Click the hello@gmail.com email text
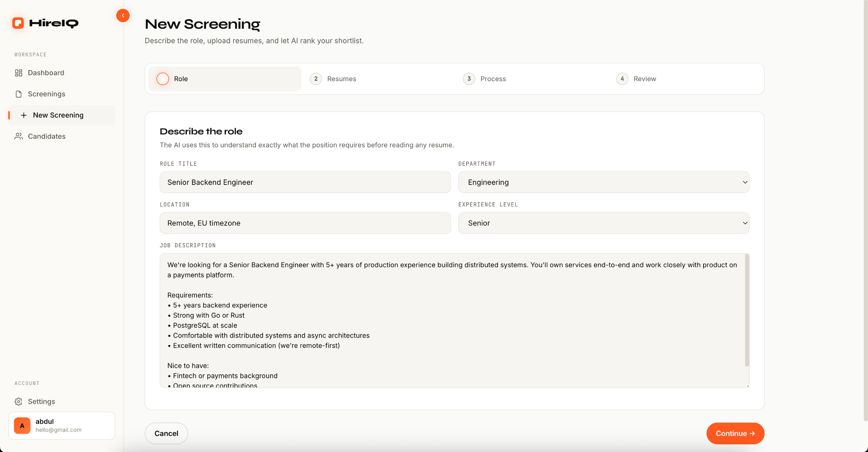This screenshot has height=452, width=868. point(58,430)
